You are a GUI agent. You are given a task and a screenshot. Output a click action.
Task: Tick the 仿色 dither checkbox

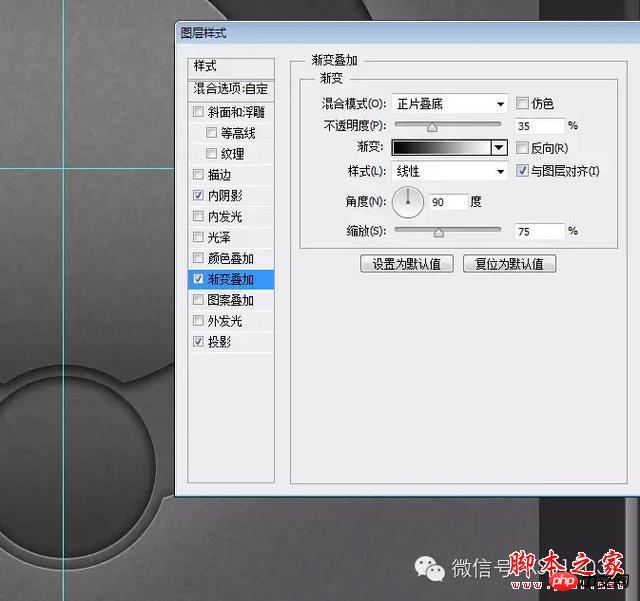522,103
